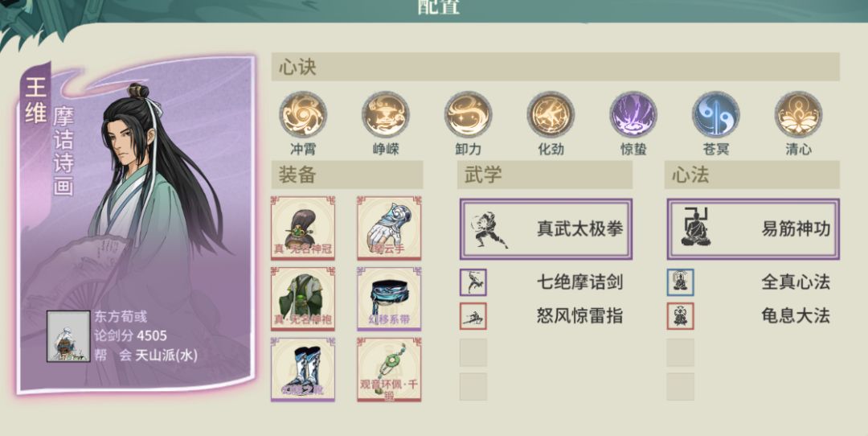Select the blue 苍冥 icon
Screen dimensions: 868x436
coord(716,115)
